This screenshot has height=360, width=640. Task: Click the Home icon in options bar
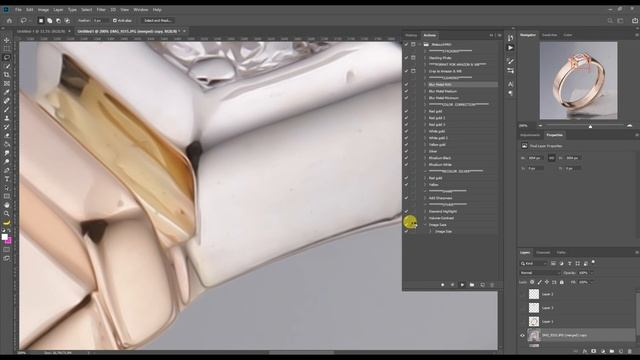pyautogui.click(x=9, y=20)
